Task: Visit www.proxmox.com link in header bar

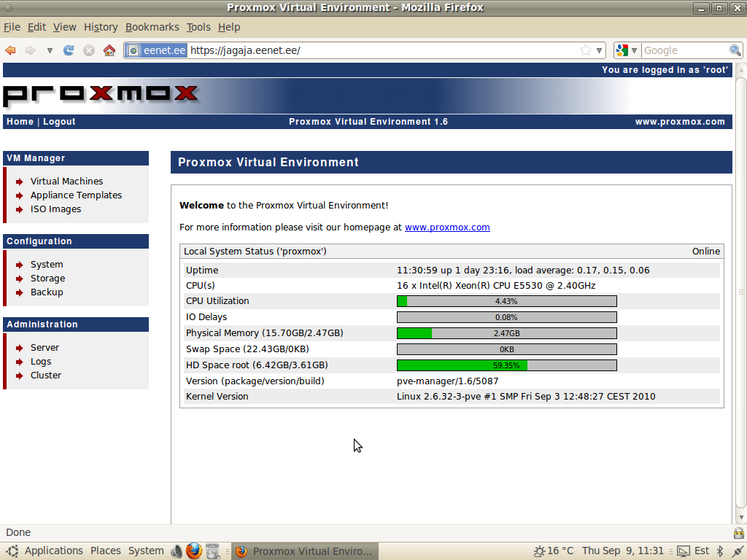Action: (x=680, y=122)
